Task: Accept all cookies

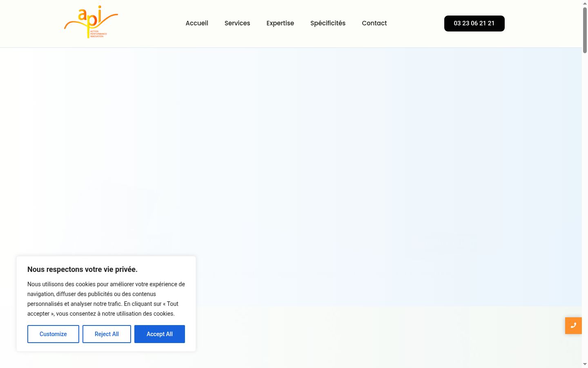Action: [160, 334]
